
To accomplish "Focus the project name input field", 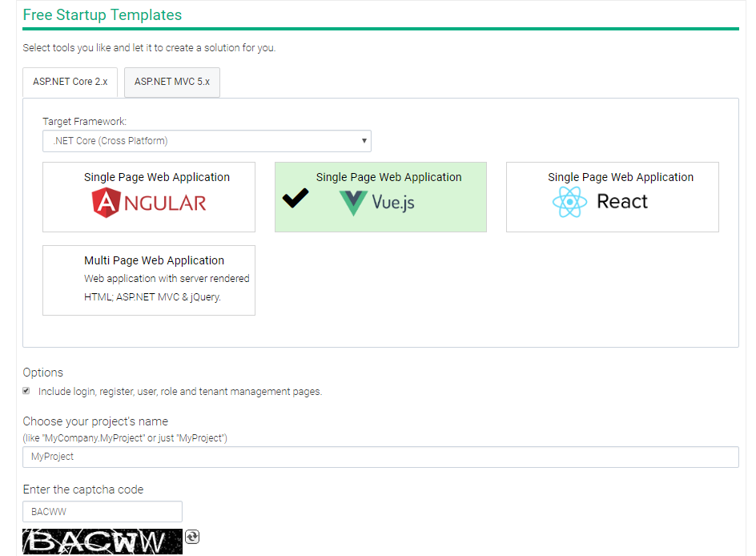I will [380, 457].
